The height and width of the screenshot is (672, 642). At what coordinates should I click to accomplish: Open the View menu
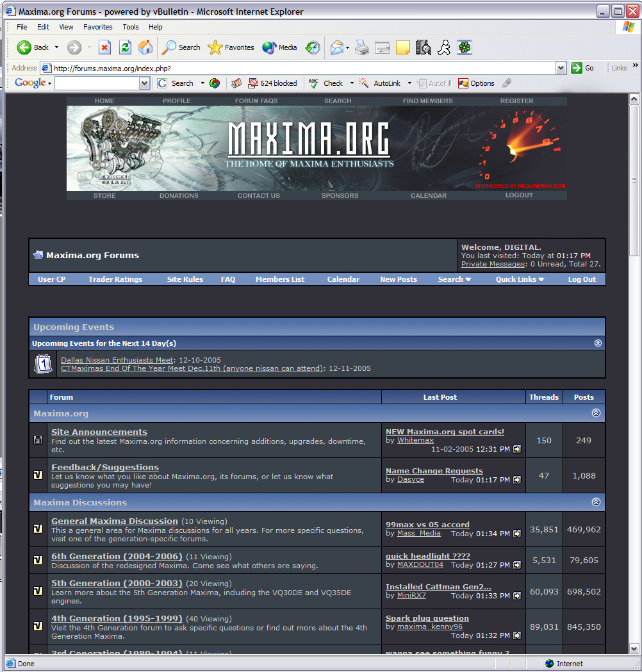coord(66,27)
